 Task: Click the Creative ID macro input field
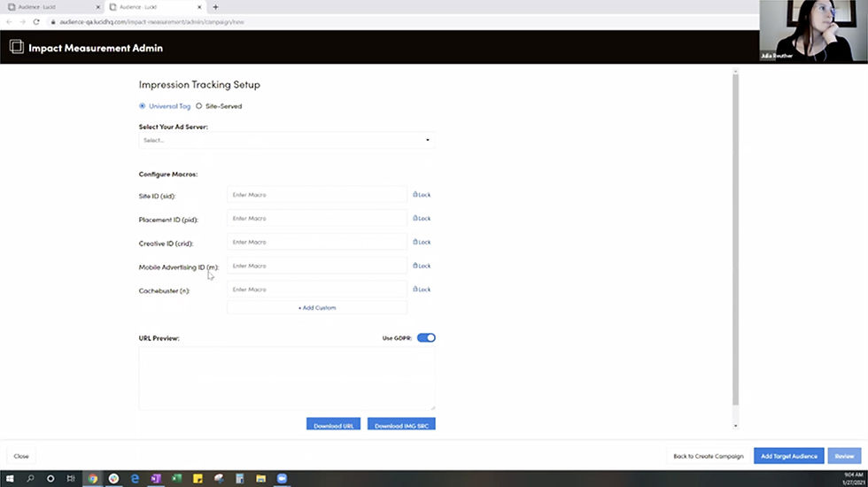[317, 242]
